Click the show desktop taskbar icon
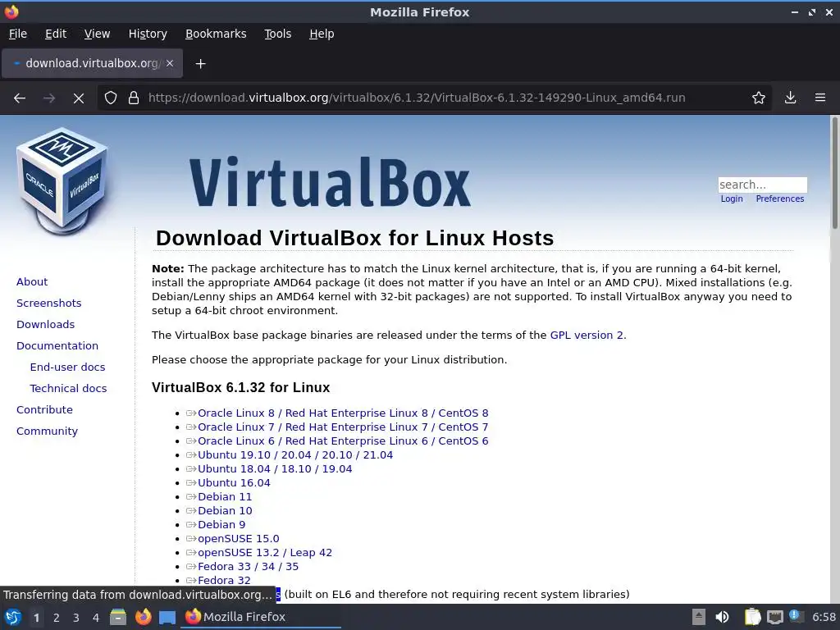The image size is (840, 630). [167, 617]
